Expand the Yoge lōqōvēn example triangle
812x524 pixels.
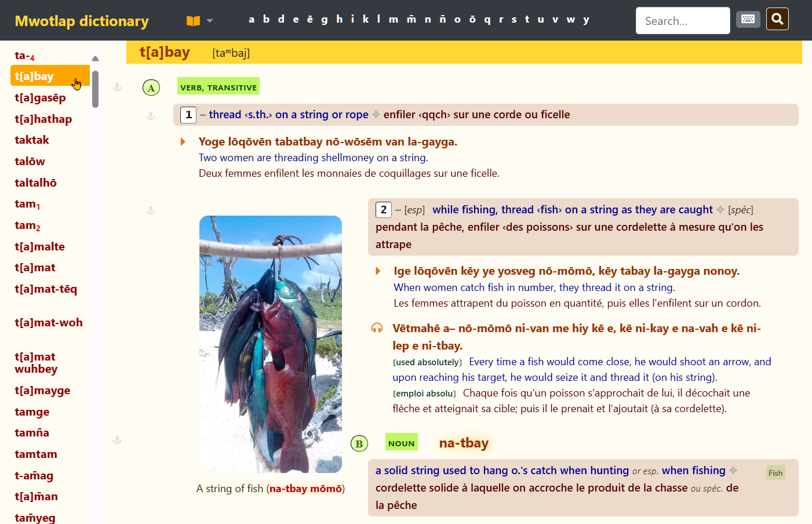tap(183, 141)
